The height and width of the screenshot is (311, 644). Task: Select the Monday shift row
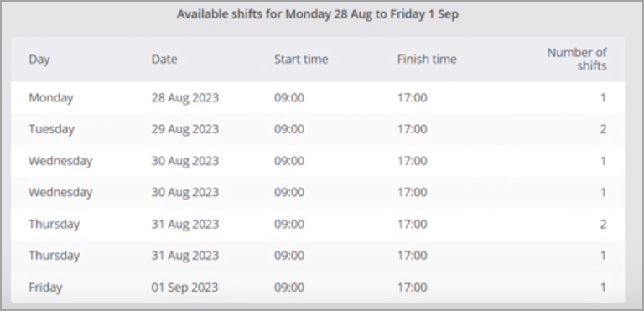point(318,98)
